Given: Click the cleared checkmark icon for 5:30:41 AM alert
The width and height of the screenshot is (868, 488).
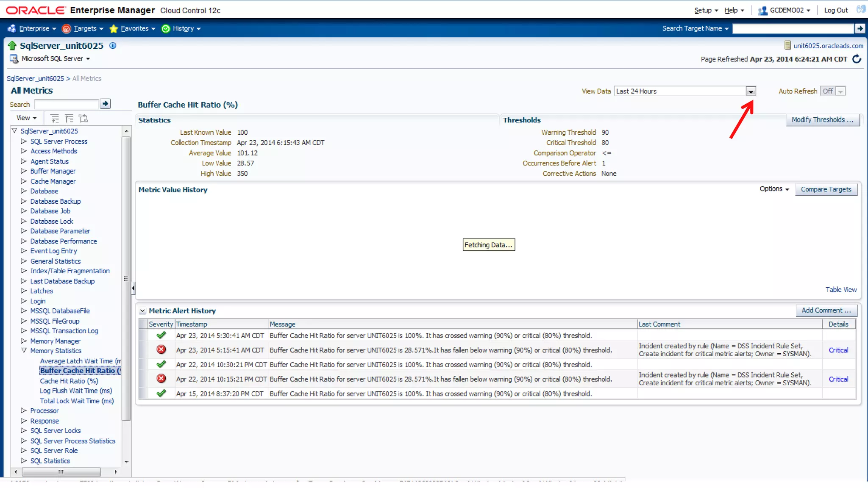Looking at the screenshot, I should pyautogui.click(x=161, y=335).
